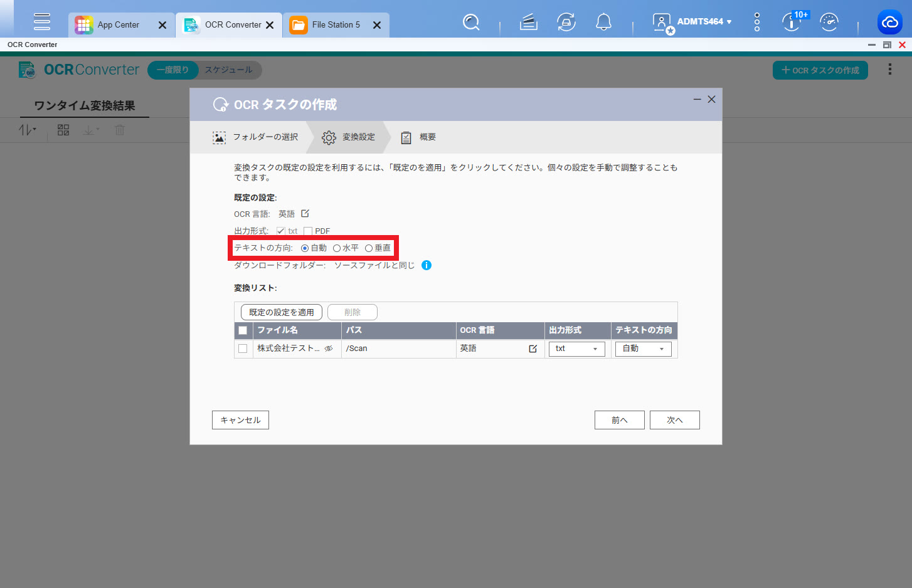Edit OCR language for the file row
Image resolution: width=912 pixels, height=588 pixels.
click(533, 349)
